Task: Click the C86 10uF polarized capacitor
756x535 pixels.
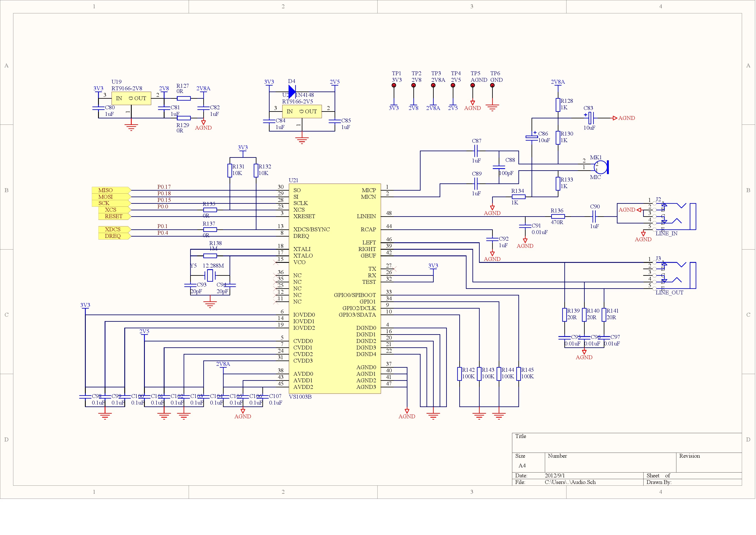Action: (532, 137)
